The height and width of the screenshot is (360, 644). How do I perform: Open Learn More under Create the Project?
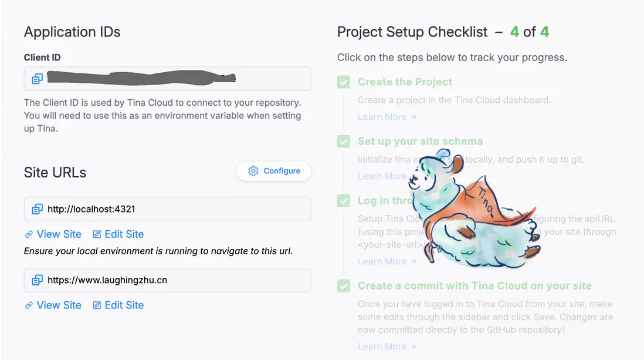point(387,117)
